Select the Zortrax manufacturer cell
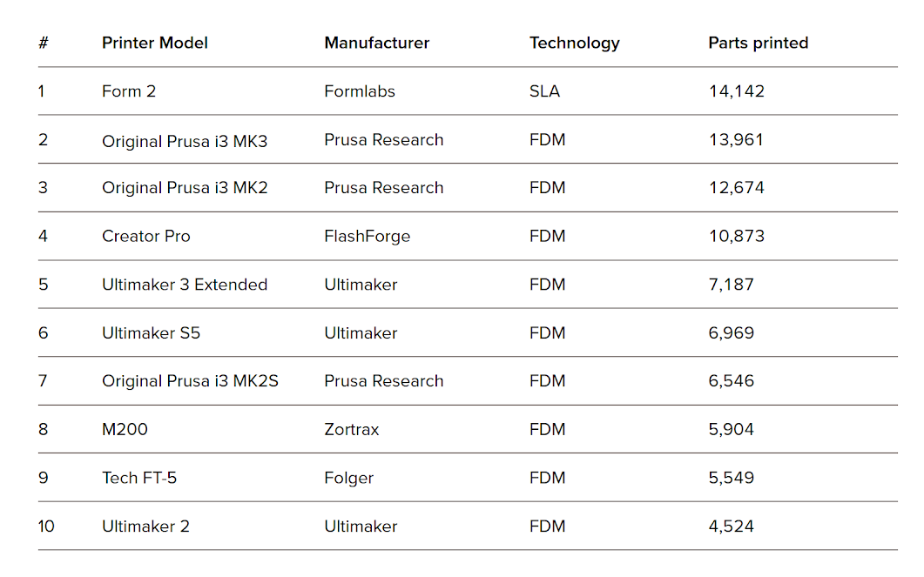This screenshot has height=577, width=924. coord(352,429)
